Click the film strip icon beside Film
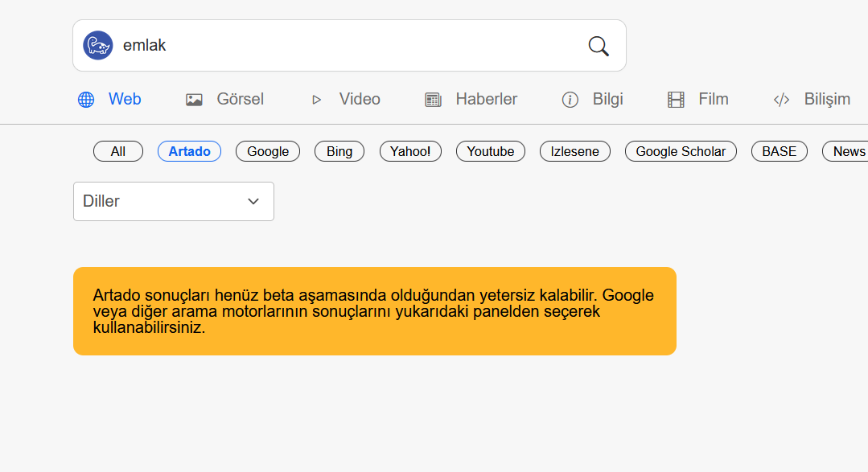Image resolution: width=868 pixels, height=472 pixels. 676,100
